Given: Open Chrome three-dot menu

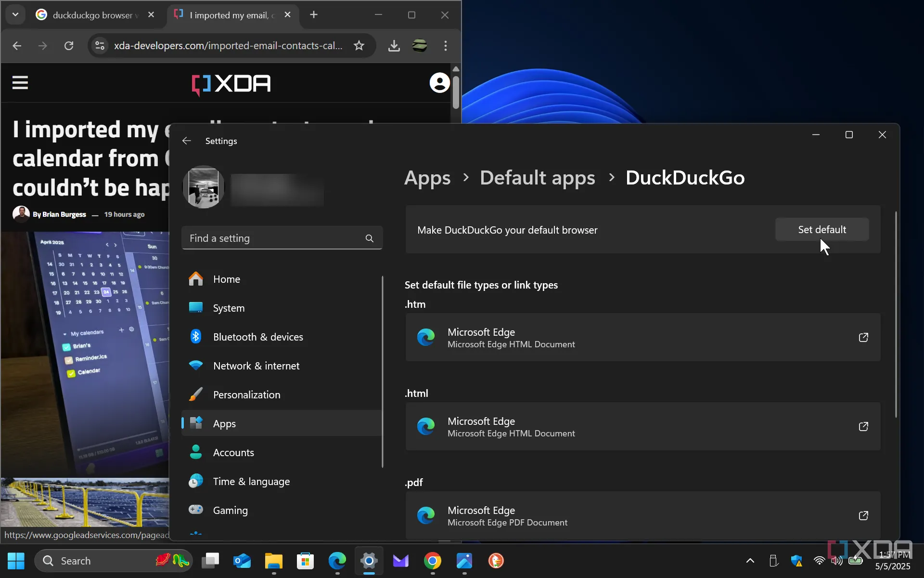Looking at the screenshot, I should (446, 46).
